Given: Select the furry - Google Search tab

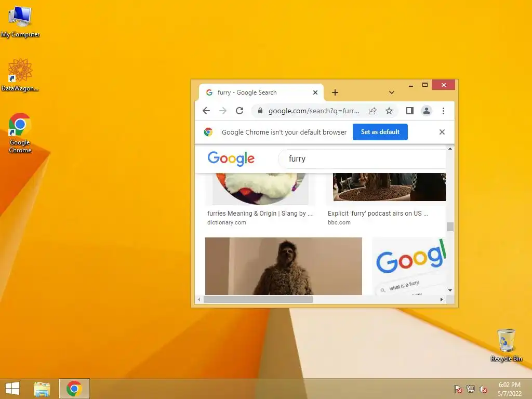Looking at the screenshot, I should point(260,92).
